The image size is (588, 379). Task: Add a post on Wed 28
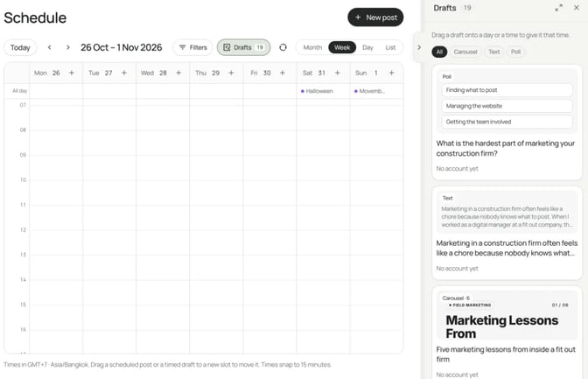(178, 73)
